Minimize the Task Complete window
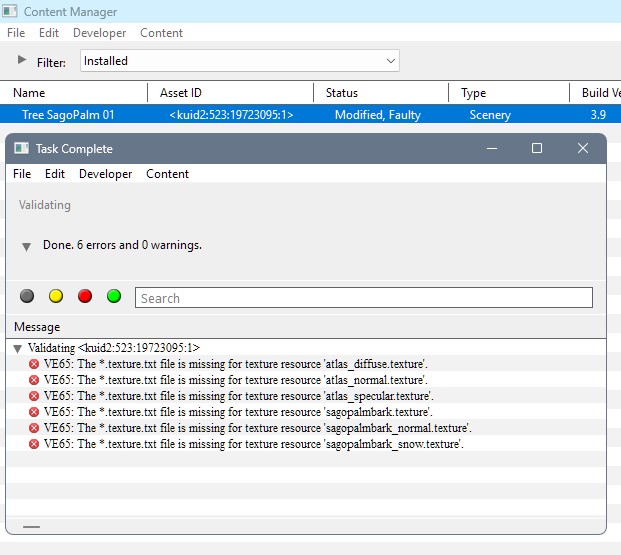 pos(492,149)
